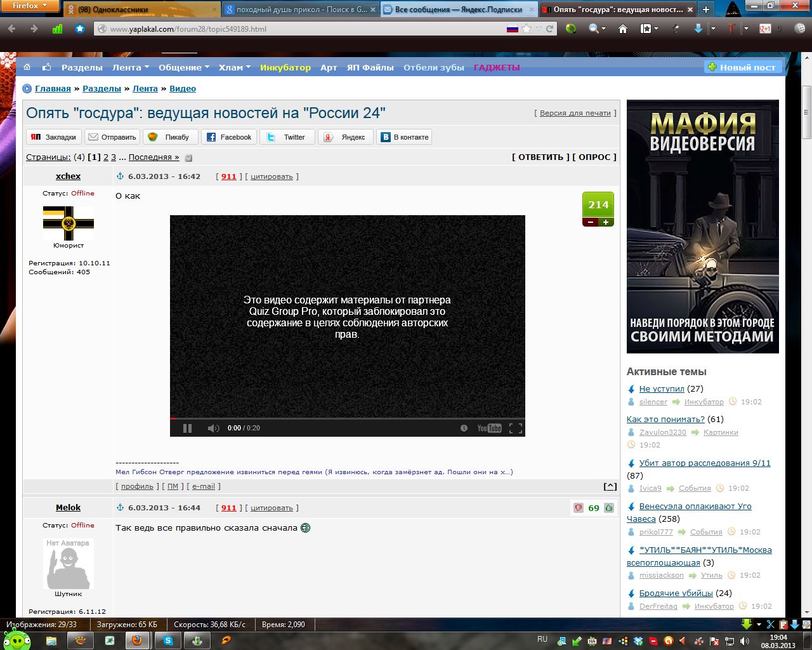Pause the video with the player's pause button
The width and height of the screenshot is (812, 650).
click(187, 428)
